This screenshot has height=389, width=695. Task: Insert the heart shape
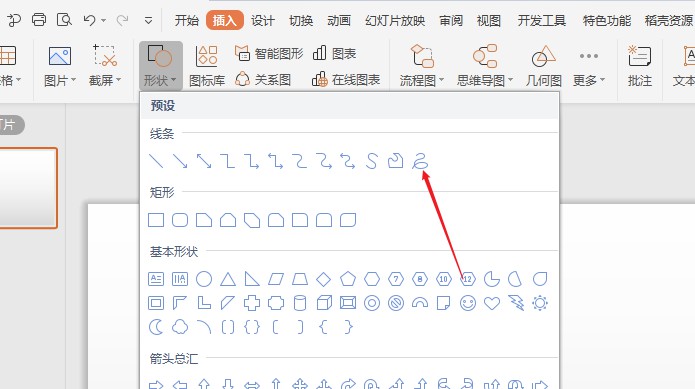tap(492, 303)
